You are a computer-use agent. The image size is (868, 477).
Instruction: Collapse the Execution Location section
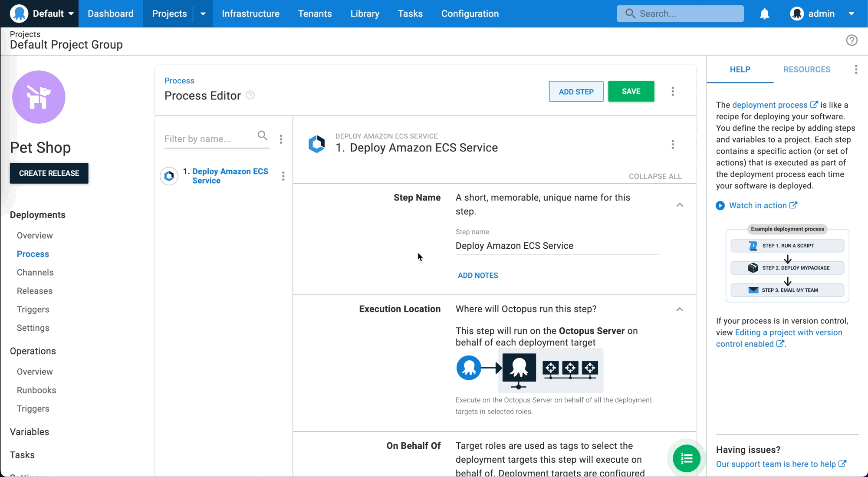click(x=680, y=309)
